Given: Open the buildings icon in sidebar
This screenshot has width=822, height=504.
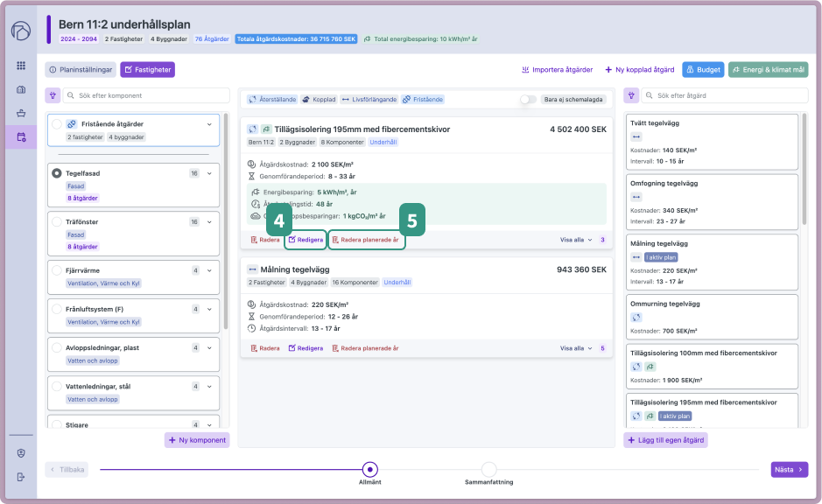Looking at the screenshot, I should (x=21, y=89).
